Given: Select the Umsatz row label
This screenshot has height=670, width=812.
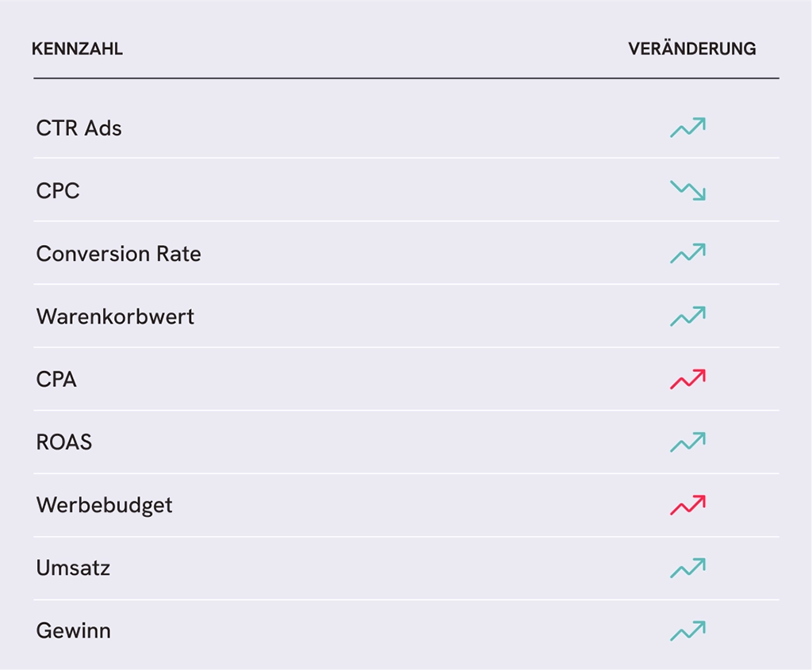Looking at the screenshot, I should [x=73, y=568].
